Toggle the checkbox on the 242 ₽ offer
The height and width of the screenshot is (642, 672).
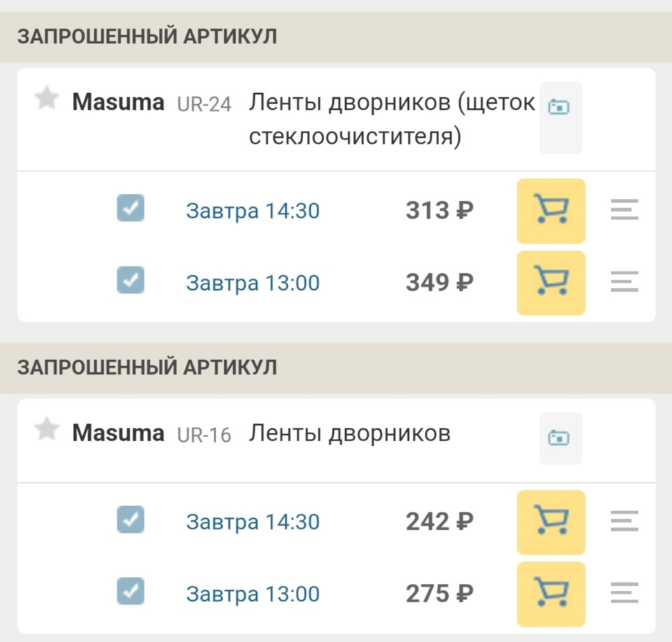pos(131,519)
